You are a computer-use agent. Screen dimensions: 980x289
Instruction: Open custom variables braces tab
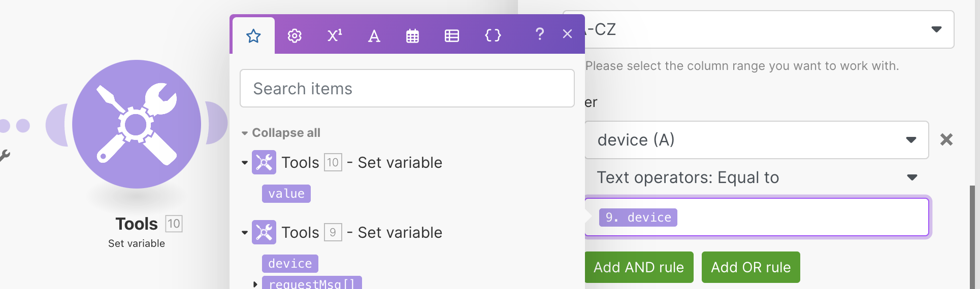coord(493,35)
